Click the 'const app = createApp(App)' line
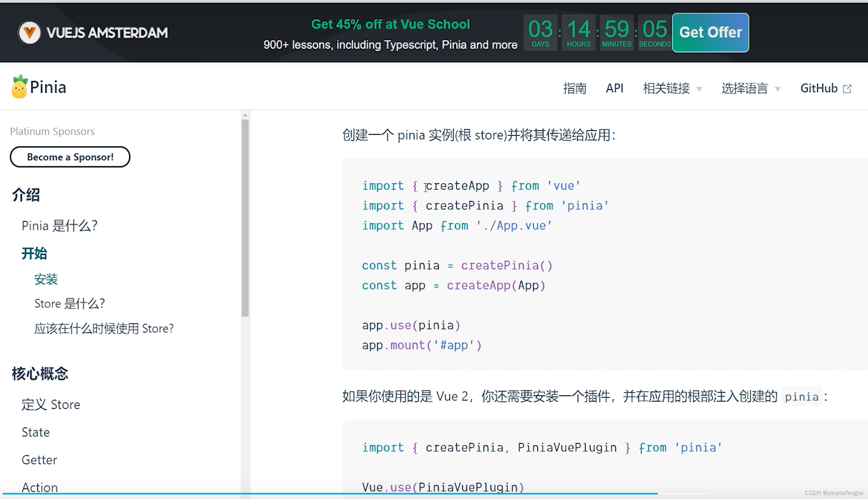 tap(454, 286)
